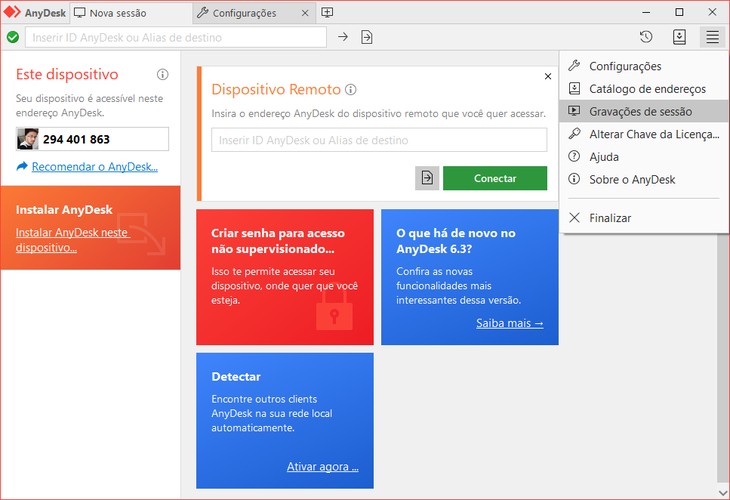Screen dimensions: 730x500
Task: Toggle the hamburger main menu button
Action: tap(712, 37)
